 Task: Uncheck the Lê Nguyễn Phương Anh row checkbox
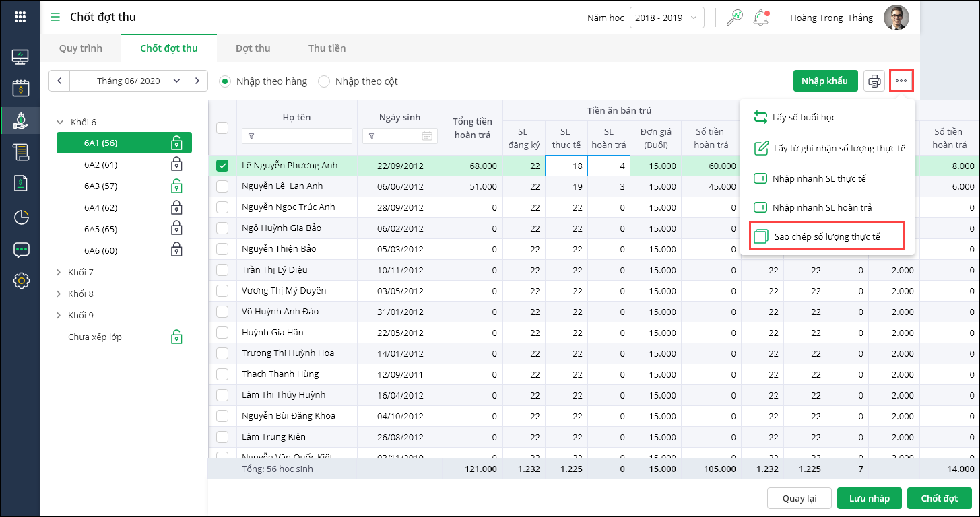click(x=222, y=166)
